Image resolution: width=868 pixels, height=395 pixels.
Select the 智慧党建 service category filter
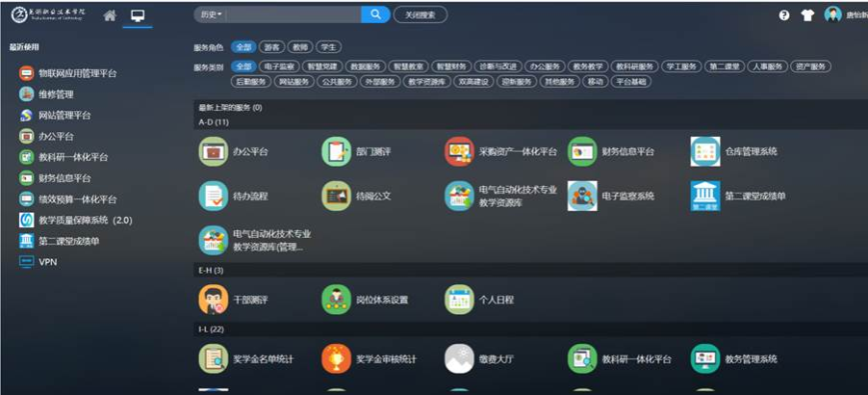(320, 66)
